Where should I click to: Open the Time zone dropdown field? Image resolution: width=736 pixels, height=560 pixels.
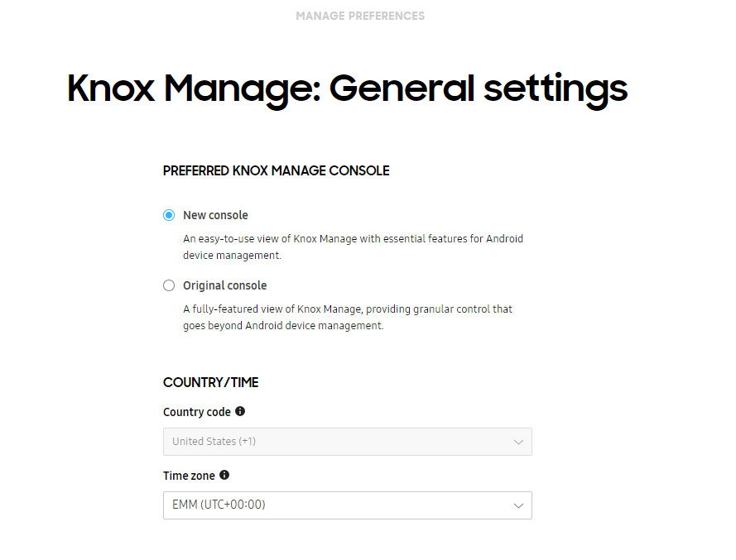click(347, 505)
